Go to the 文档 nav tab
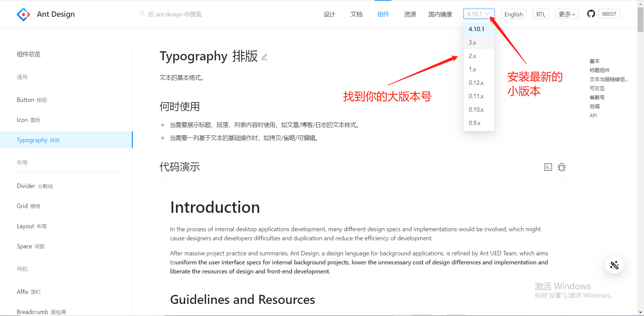The height and width of the screenshot is (316, 644). 356,14
